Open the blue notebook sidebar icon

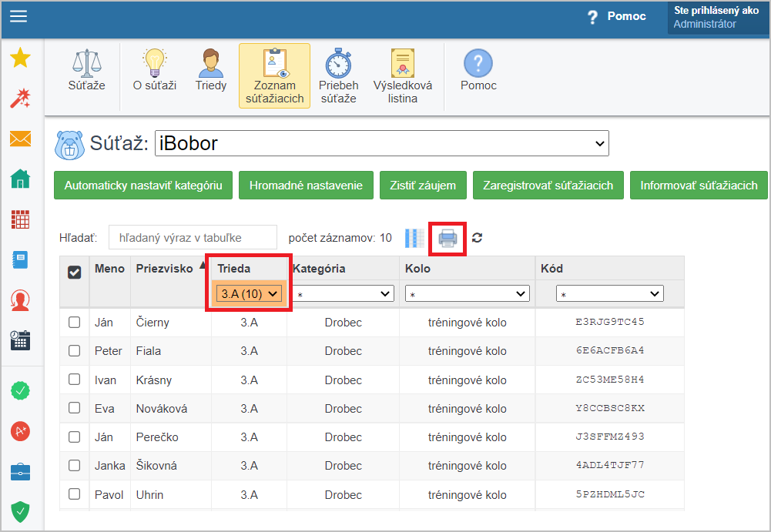[x=20, y=259]
